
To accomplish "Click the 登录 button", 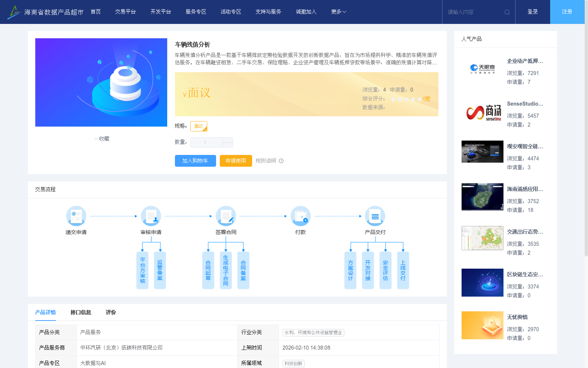I will [533, 12].
